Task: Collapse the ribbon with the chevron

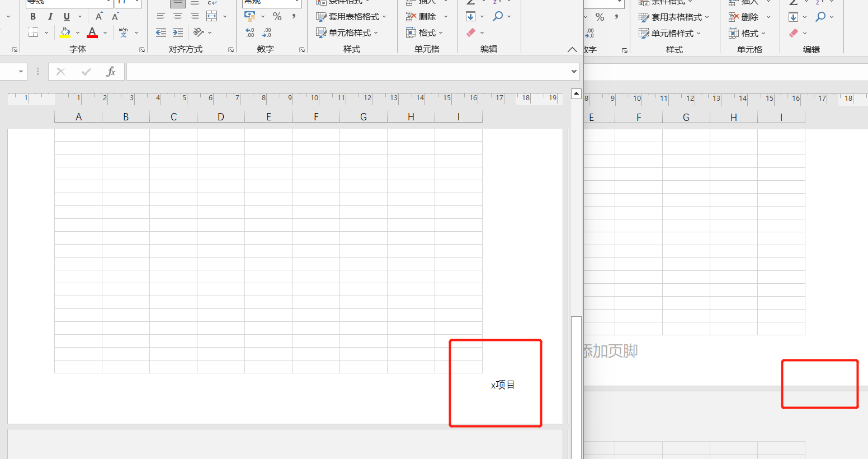Action: (572, 49)
